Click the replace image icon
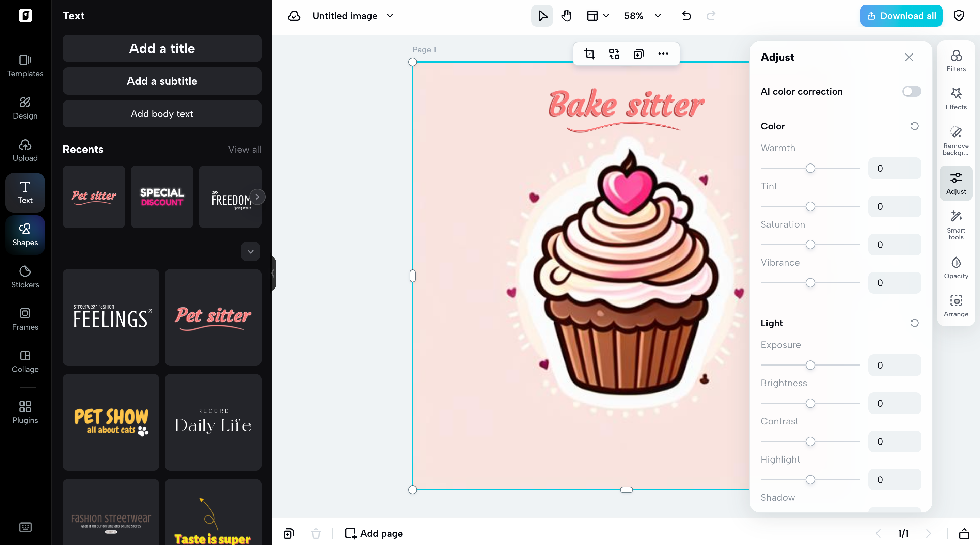980x545 pixels. (614, 54)
